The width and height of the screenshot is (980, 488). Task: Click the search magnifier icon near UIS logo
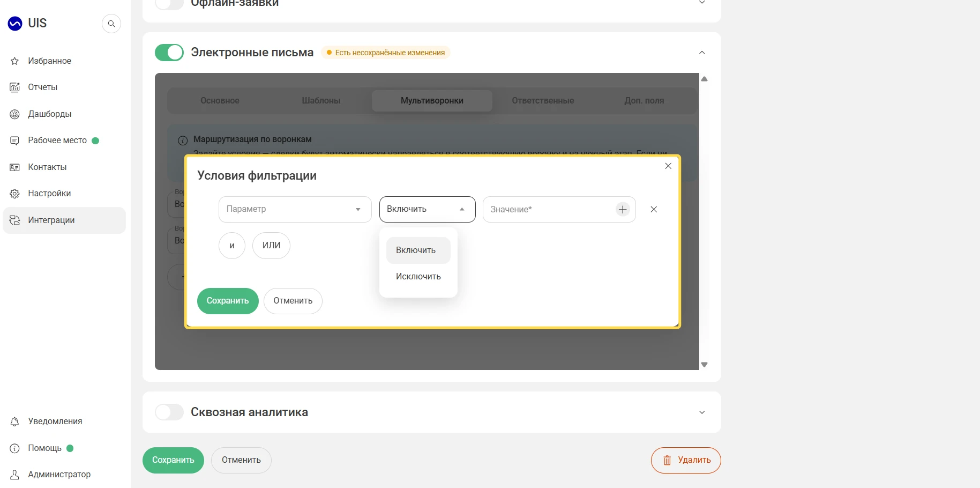pyautogui.click(x=111, y=24)
